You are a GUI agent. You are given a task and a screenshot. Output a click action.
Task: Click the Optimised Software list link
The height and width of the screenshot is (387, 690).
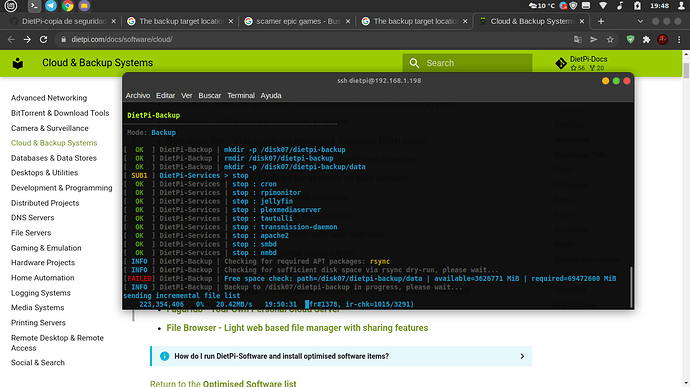tap(250, 383)
